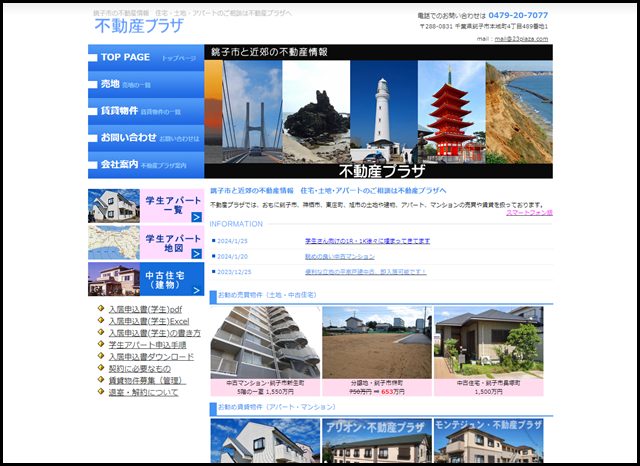
Task: Open the 売地 land listings menu
Action: click(146, 84)
